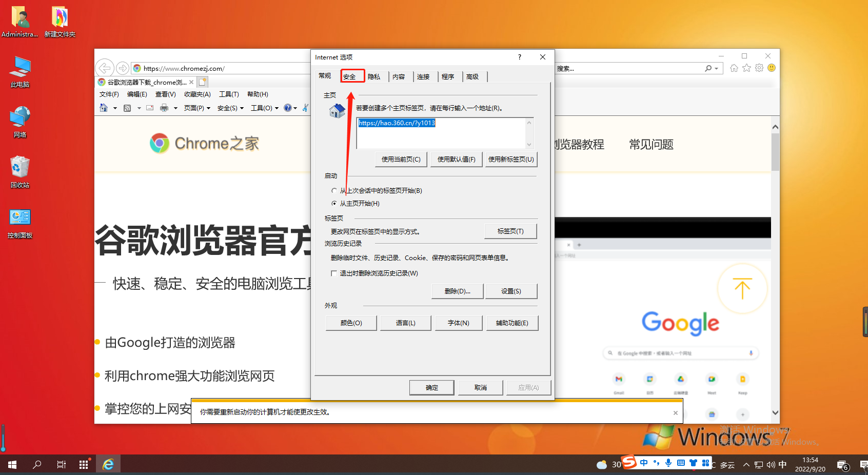Click the Home icon on IE toolbar
The width and height of the screenshot is (868, 475).
tap(104, 108)
